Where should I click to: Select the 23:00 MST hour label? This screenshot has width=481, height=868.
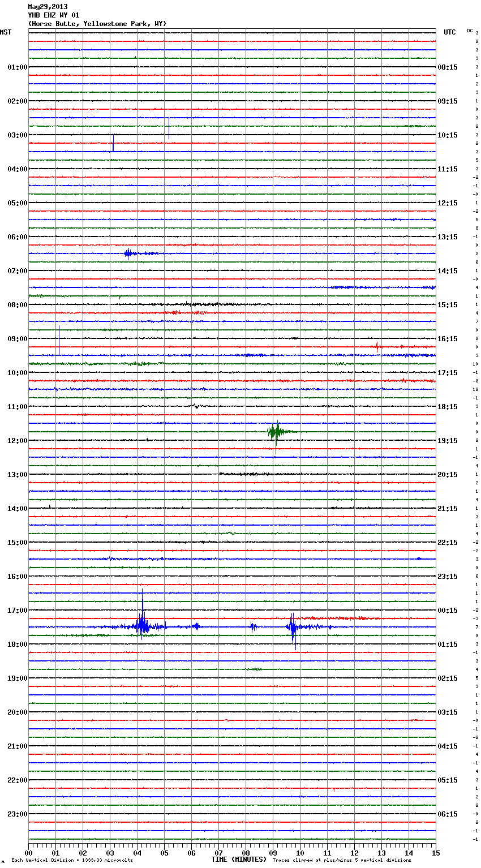pyautogui.click(x=18, y=814)
